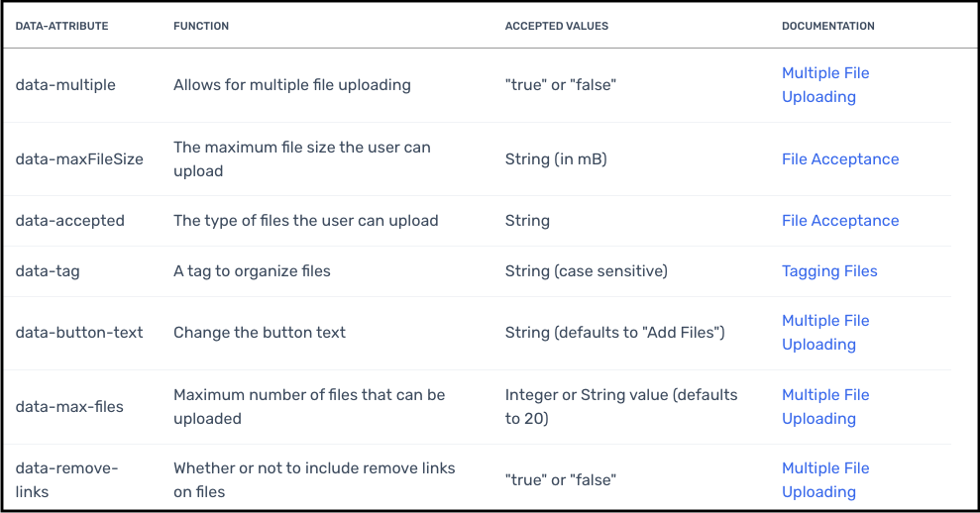Click the ACCEPTED VALUES column header
This screenshot has width=980, height=513.
click(x=557, y=26)
